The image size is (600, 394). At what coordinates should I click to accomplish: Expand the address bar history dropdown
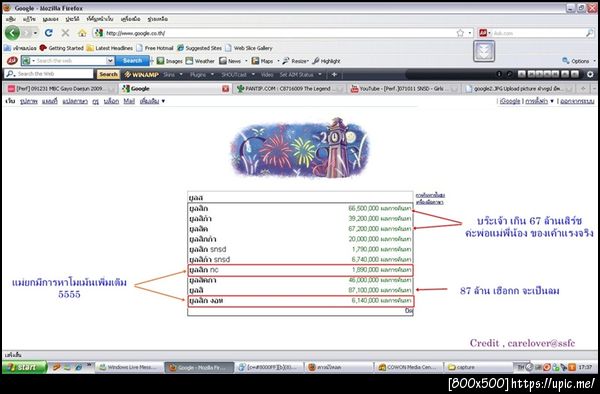pyautogui.click(x=470, y=33)
